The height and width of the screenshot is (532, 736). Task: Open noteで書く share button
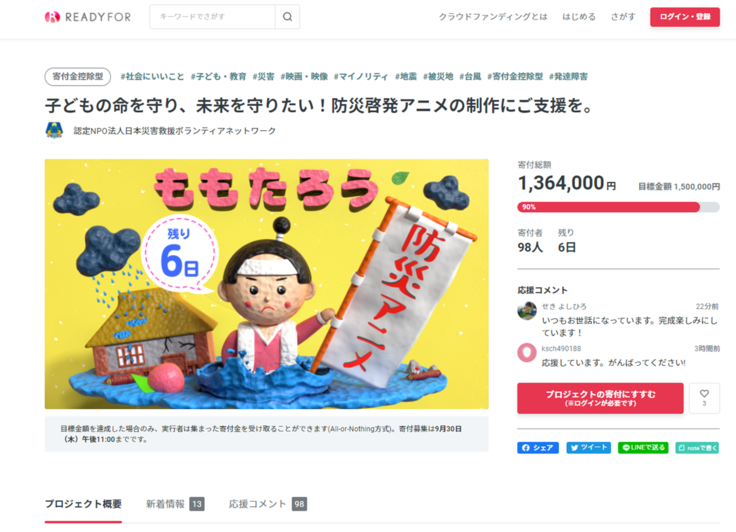click(x=697, y=447)
